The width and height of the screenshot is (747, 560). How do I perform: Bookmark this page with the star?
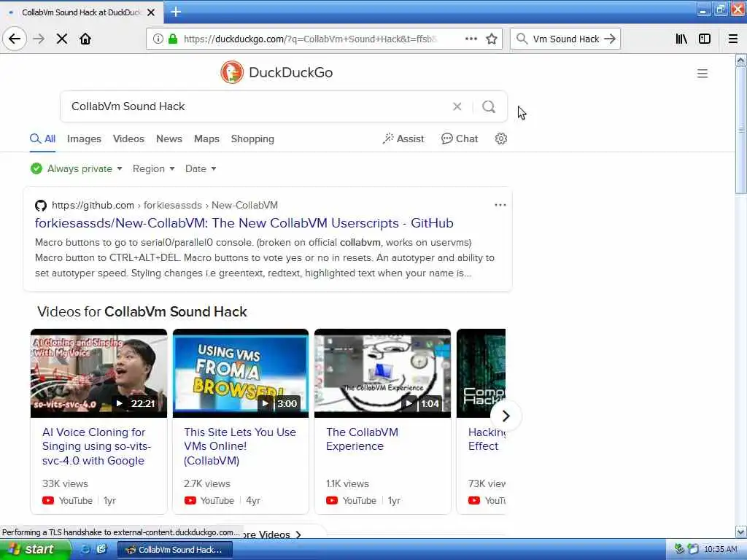(x=492, y=39)
